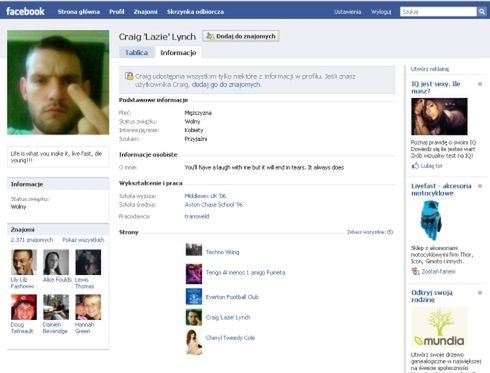490x373 pixels.
Task: Open Craig 'Lazie' Lynch page thumbnail
Action: click(x=194, y=317)
